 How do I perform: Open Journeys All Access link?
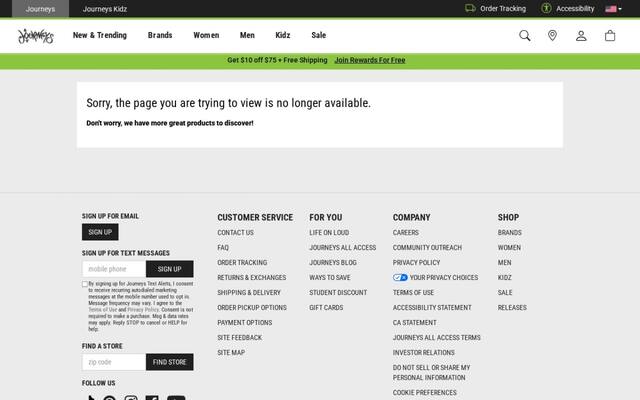342,248
